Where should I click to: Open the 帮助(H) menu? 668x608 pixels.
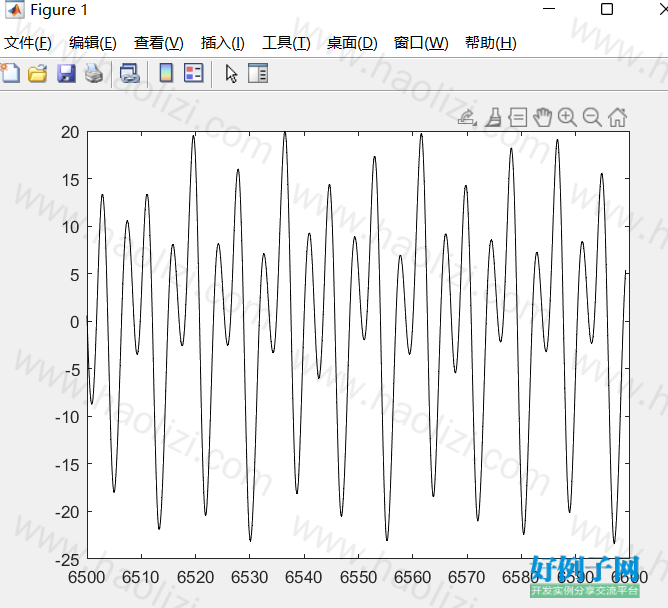point(490,43)
